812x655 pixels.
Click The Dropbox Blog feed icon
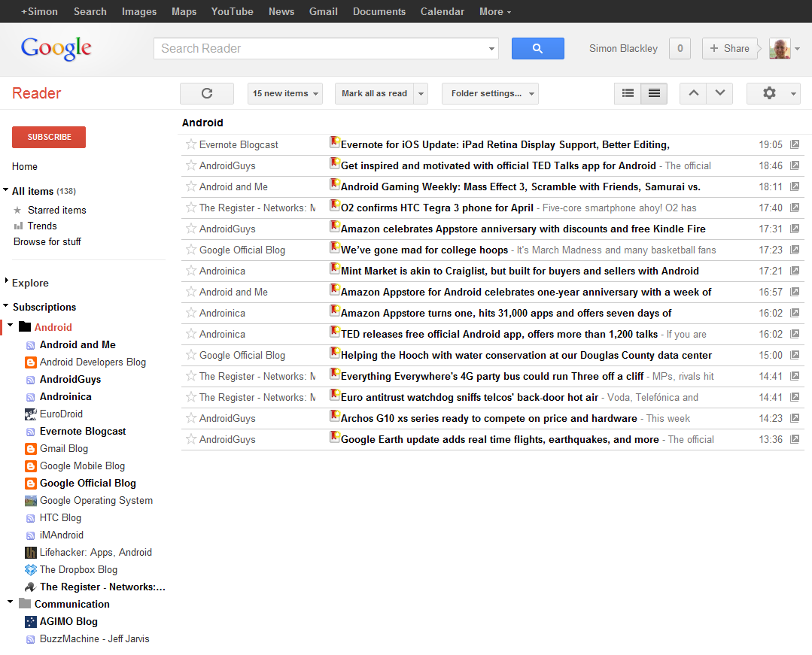pyautogui.click(x=31, y=569)
